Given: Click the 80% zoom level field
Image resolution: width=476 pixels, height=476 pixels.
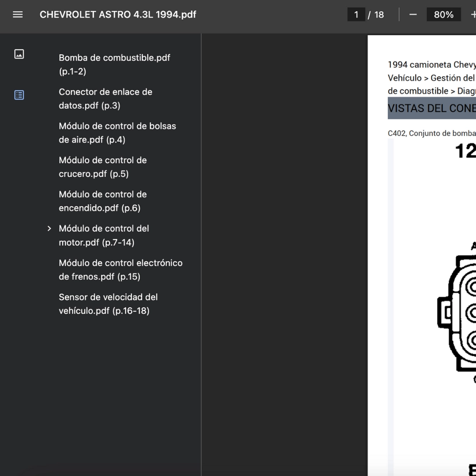Looking at the screenshot, I should pyautogui.click(x=443, y=15).
